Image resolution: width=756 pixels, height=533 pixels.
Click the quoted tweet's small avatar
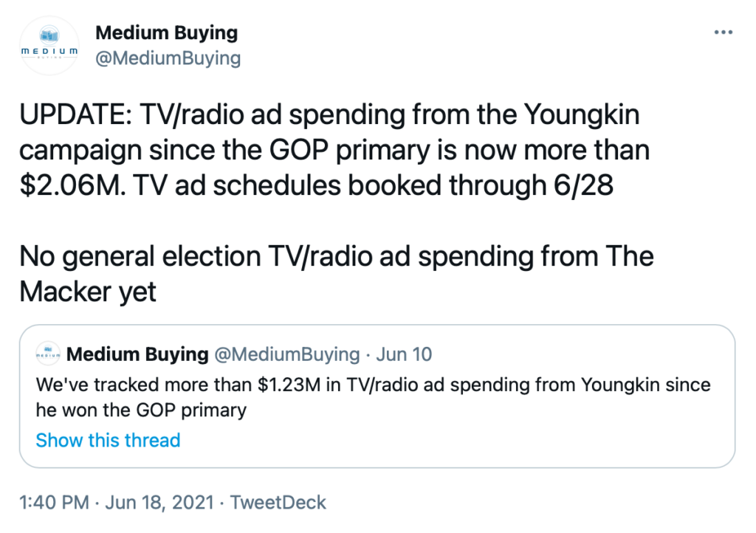pos(48,354)
